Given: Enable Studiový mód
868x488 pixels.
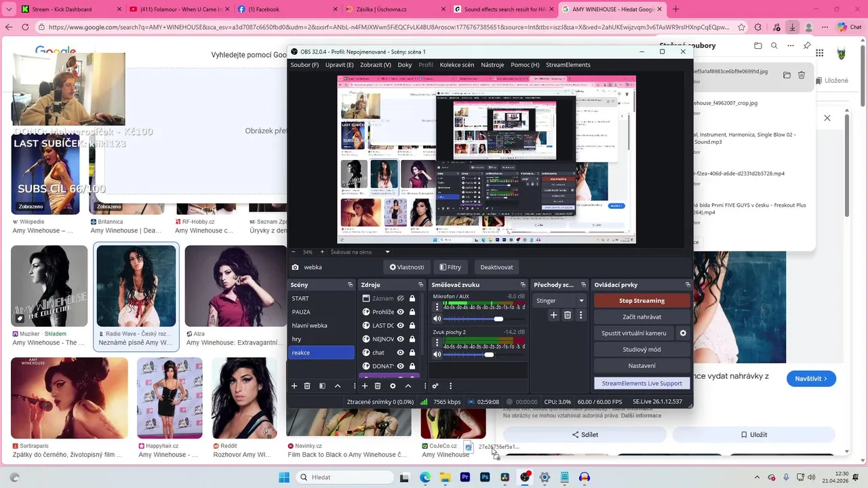Looking at the screenshot, I should pos(642,350).
